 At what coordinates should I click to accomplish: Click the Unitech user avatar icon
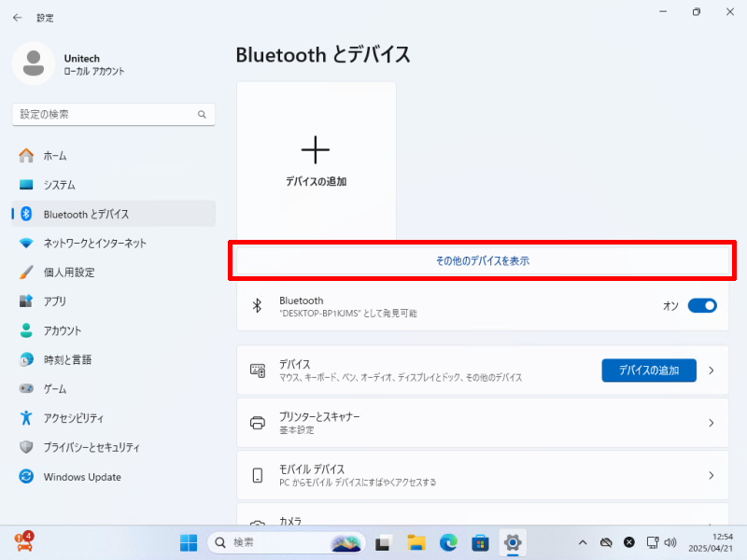pos(34,63)
